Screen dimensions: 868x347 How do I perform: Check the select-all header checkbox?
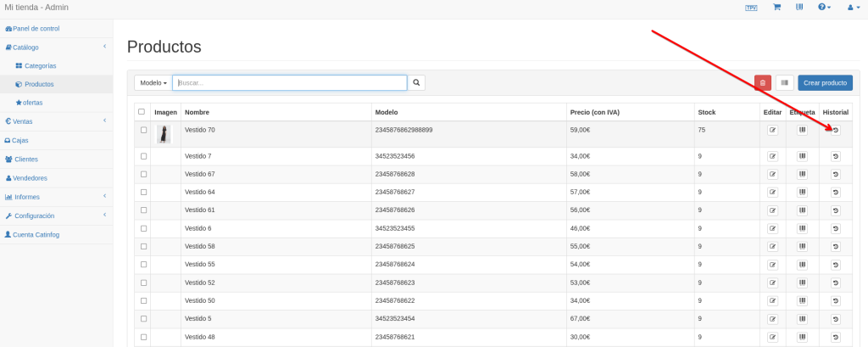click(x=142, y=112)
